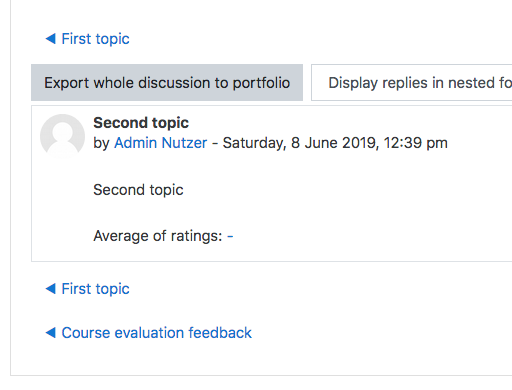Click the word by before Admin Nutzer
This screenshot has height=390, width=512.
click(101, 143)
